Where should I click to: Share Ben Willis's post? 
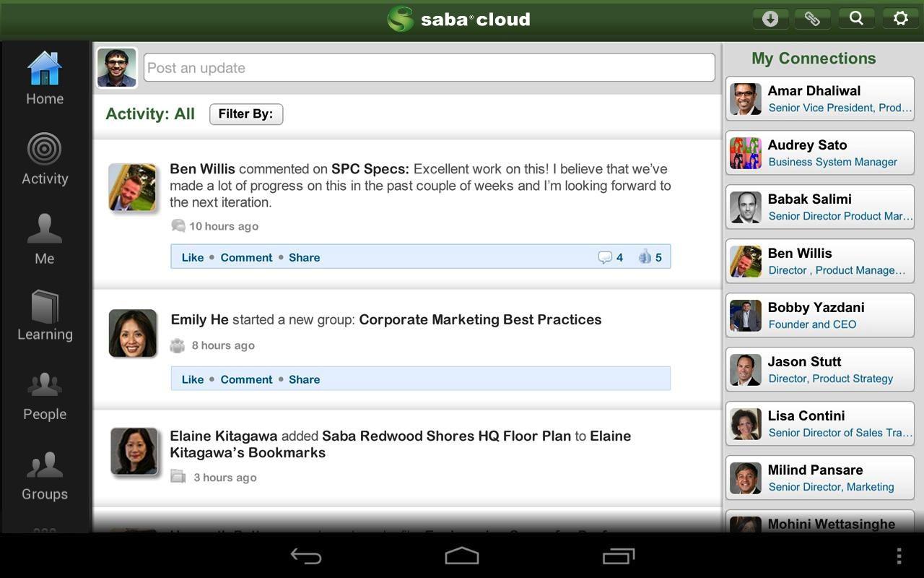[304, 257]
